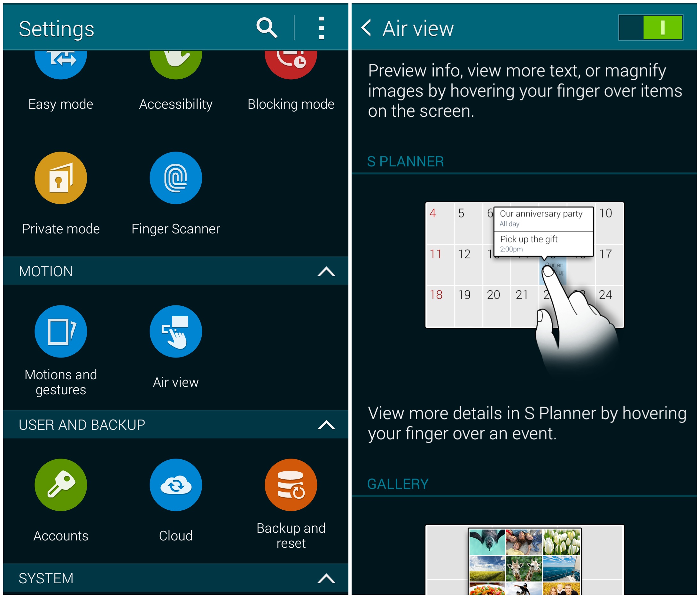Tap the Motions and gestures icon
The image size is (700, 598).
[61, 331]
